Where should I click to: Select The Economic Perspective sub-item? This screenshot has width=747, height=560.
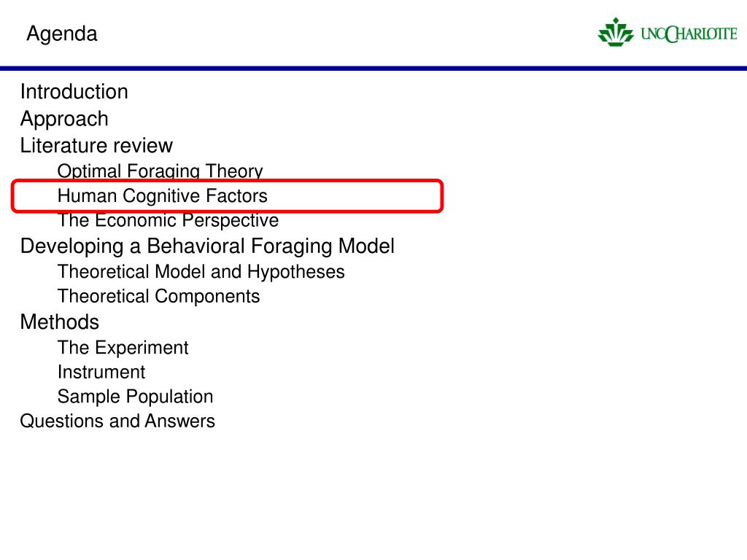click(x=168, y=220)
